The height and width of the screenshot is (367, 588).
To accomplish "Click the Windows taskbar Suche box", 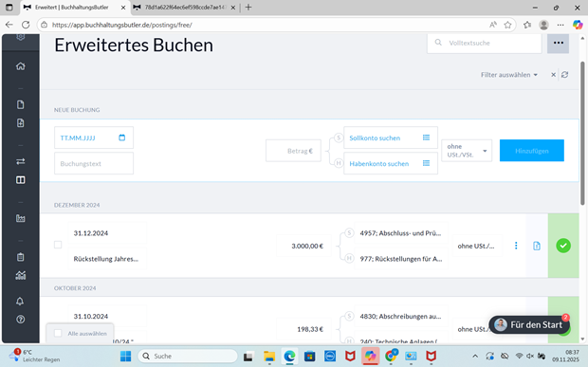I will click(x=188, y=357).
